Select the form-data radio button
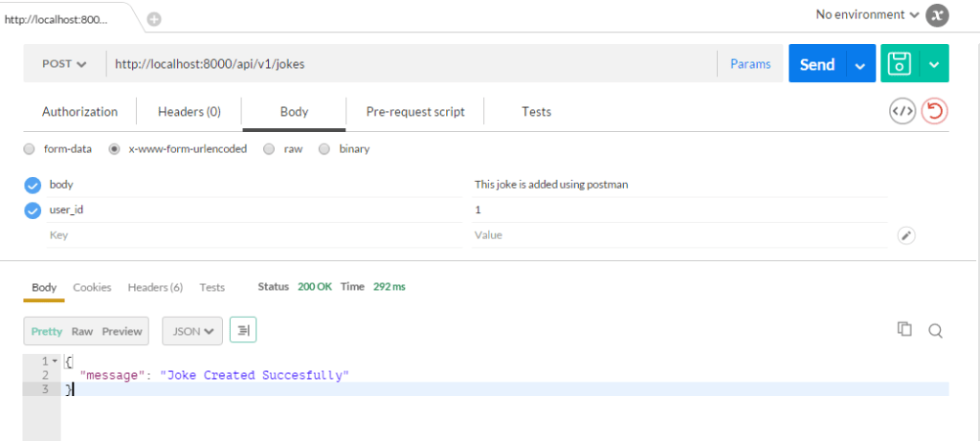This screenshot has width=980, height=441. pyautogui.click(x=30, y=149)
